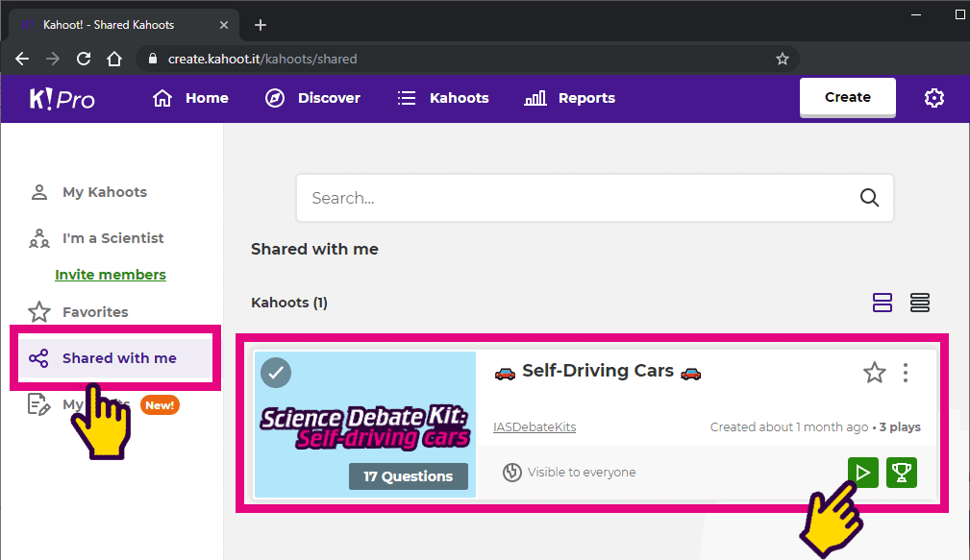The image size is (970, 560).
Task: Click the Reports bar chart icon
Action: pyautogui.click(x=535, y=98)
